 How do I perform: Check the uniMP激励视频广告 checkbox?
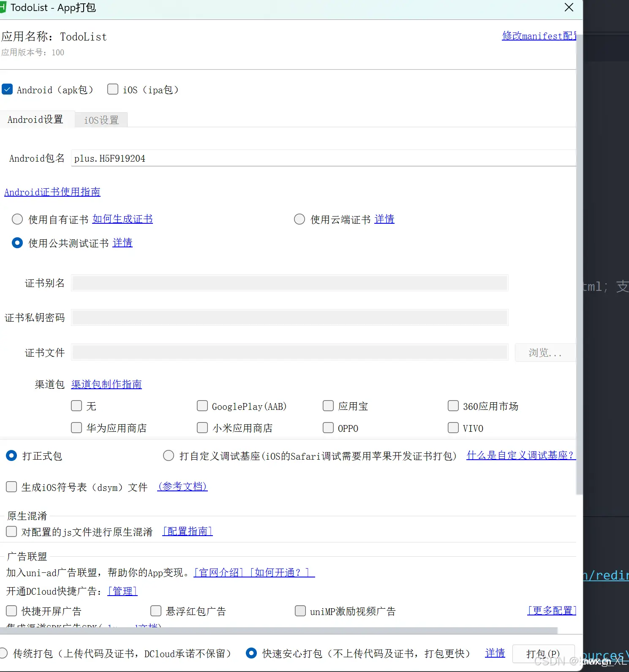click(300, 611)
